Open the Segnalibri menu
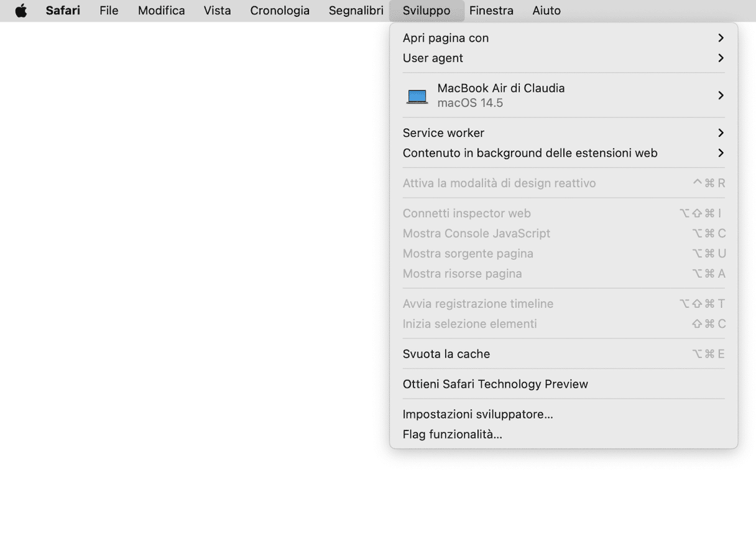 coord(356,11)
